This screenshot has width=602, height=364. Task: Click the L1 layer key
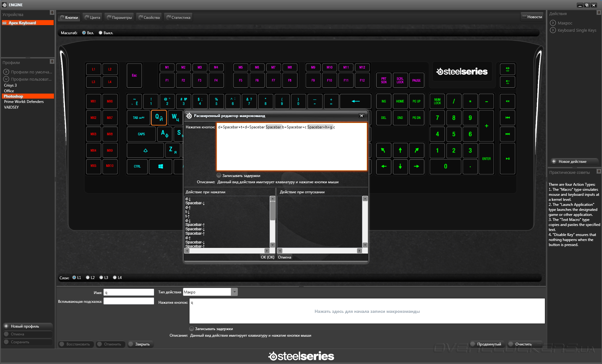[93, 69]
